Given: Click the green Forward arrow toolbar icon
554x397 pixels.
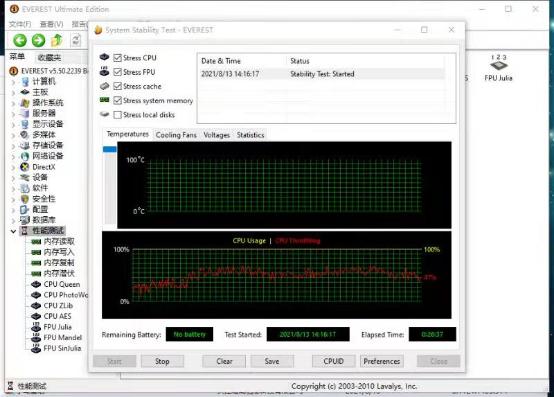Looking at the screenshot, I should pyautogui.click(x=39, y=40).
